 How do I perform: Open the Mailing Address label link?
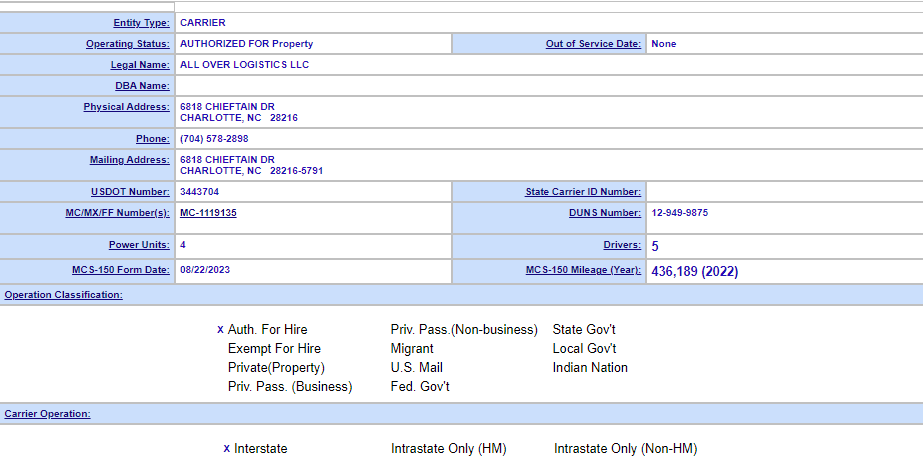(130, 160)
